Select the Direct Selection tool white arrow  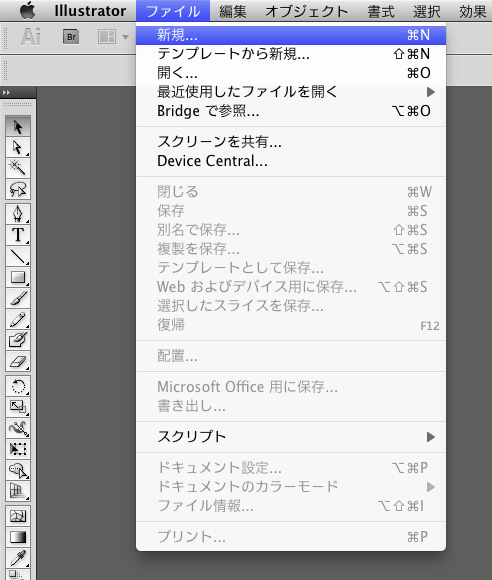[18, 147]
